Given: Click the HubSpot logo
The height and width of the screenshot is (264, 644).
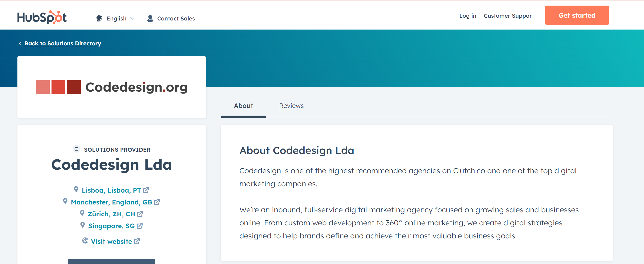Looking at the screenshot, I should pos(42,17).
